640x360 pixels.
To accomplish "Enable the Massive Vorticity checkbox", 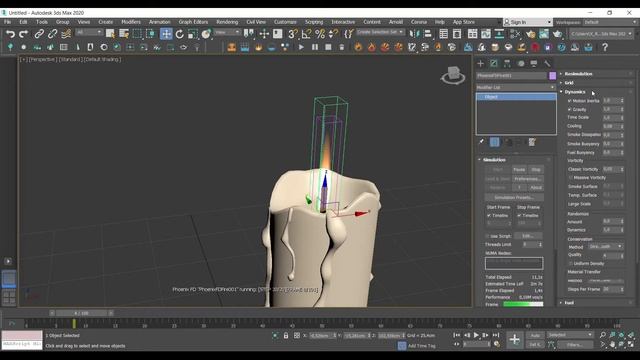I will (571, 178).
